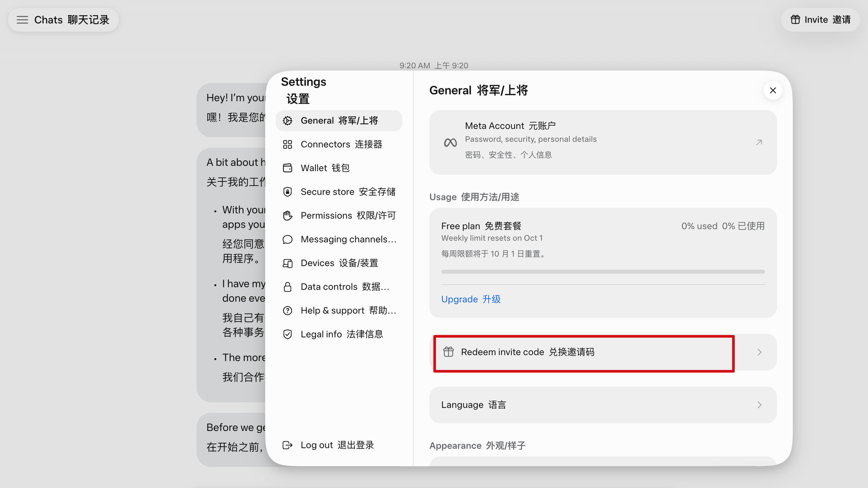
Task: Open the Meta Account card
Action: coord(603,142)
